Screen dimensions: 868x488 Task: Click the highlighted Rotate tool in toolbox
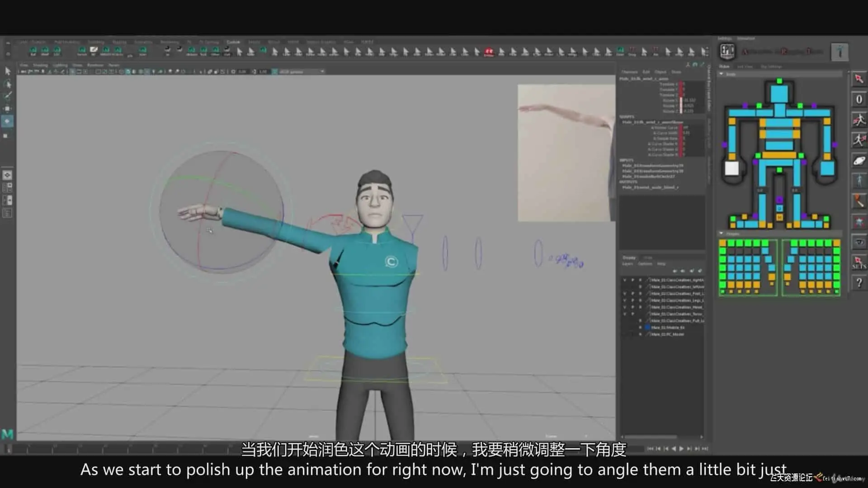pos(7,121)
